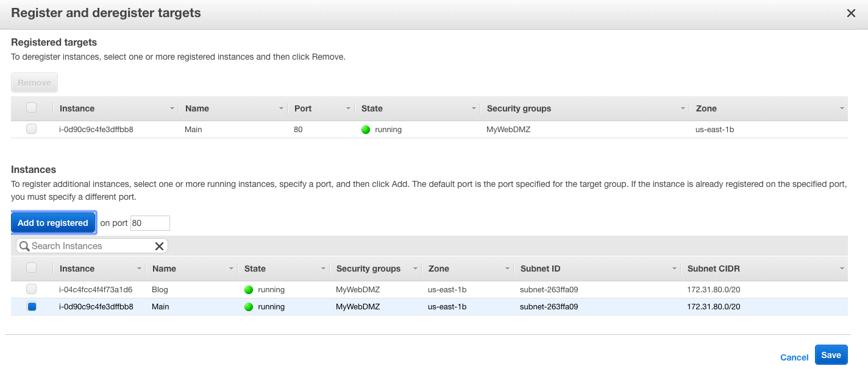
Task: Sort by registered targets Zone column header
Action: [706, 108]
